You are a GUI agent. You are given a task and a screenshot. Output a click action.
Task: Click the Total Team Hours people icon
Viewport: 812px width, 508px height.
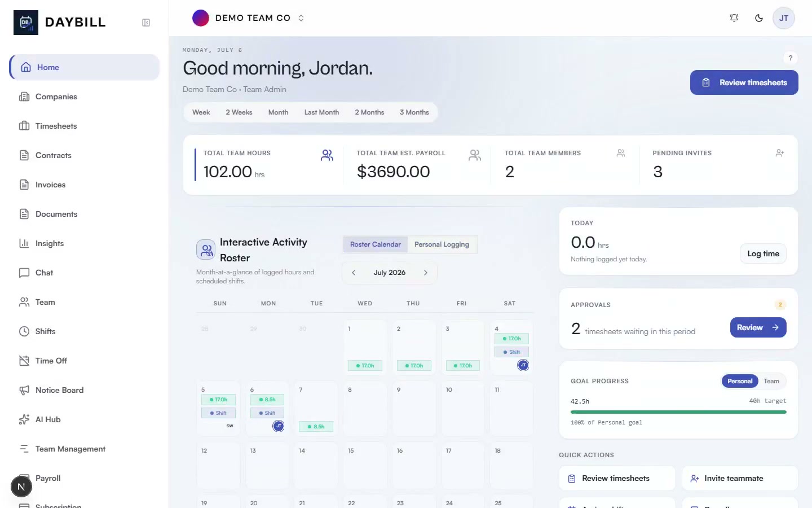pyautogui.click(x=327, y=155)
